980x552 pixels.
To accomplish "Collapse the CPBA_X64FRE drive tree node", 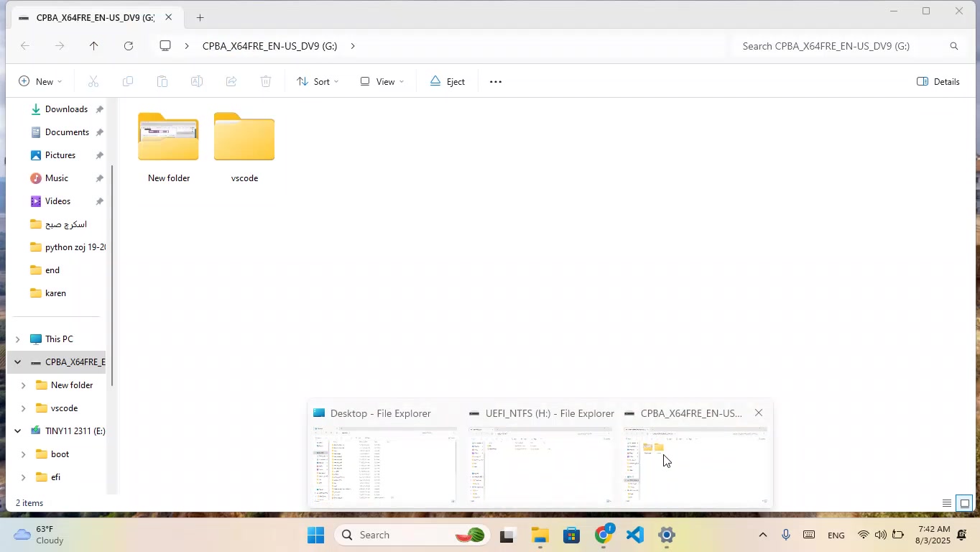I will [x=18, y=362].
